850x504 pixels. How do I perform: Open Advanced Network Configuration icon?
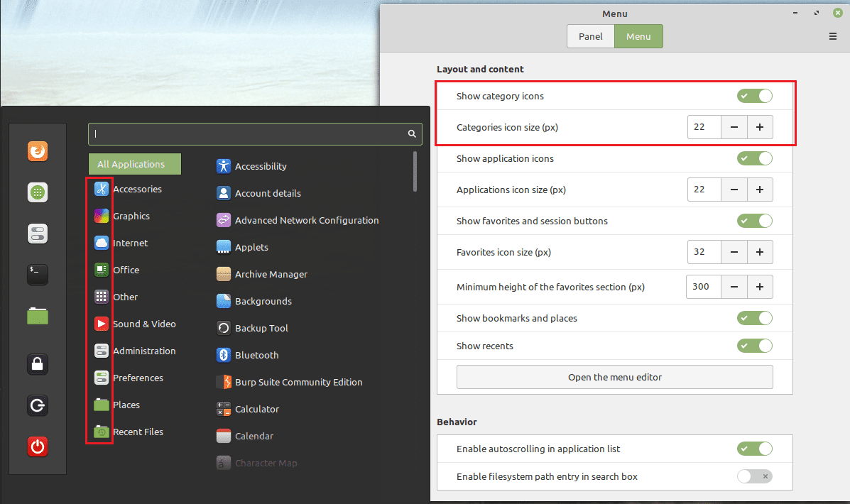click(224, 220)
